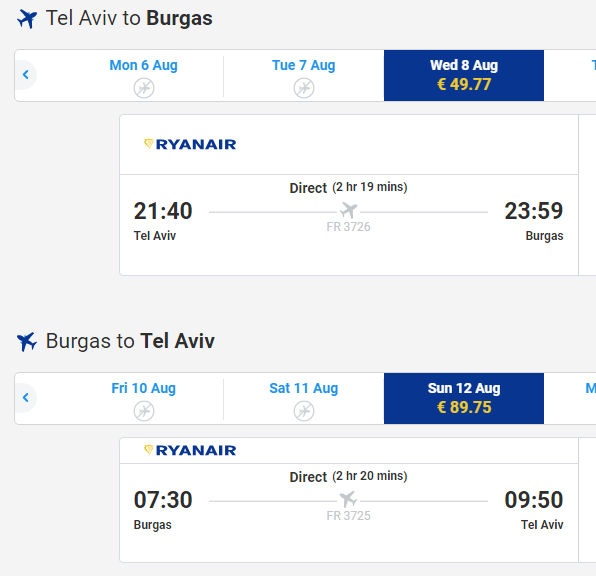Choose the 21:40 Tel Aviv to Burgas flight
The image size is (596, 576).
pyautogui.click(x=349, y=195)
